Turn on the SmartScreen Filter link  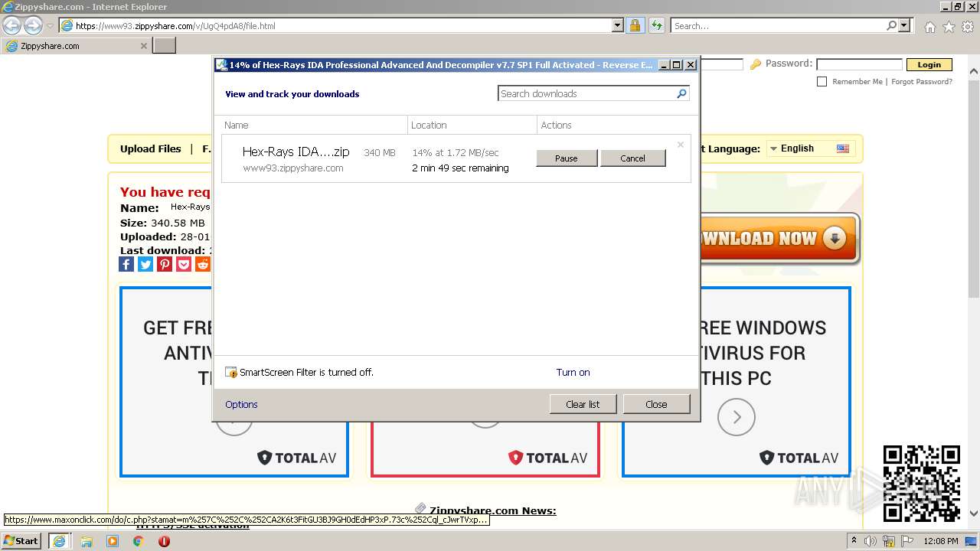point(573,372)
